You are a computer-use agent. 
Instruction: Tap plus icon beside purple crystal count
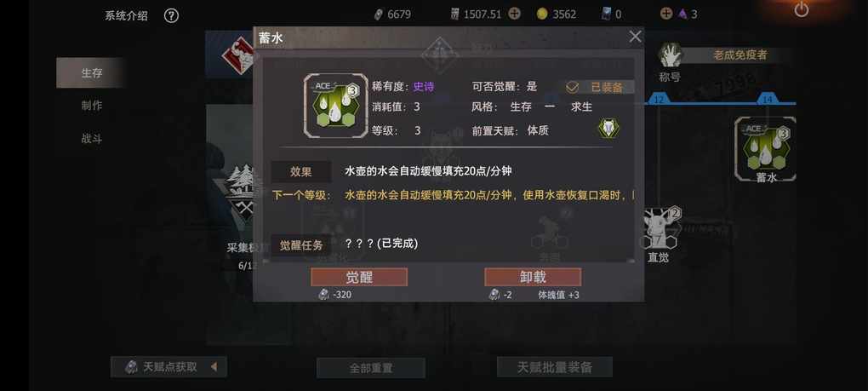click(666, 14)
